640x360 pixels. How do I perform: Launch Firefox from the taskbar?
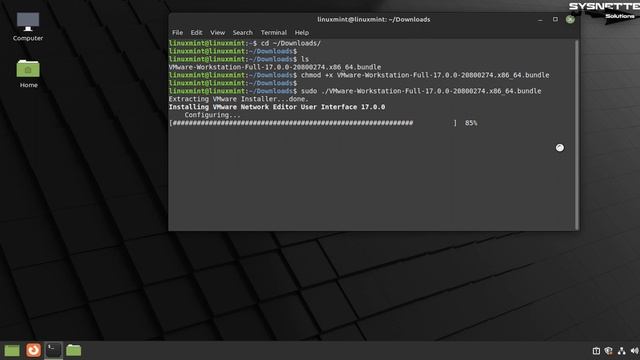click(x=33, y=350)
